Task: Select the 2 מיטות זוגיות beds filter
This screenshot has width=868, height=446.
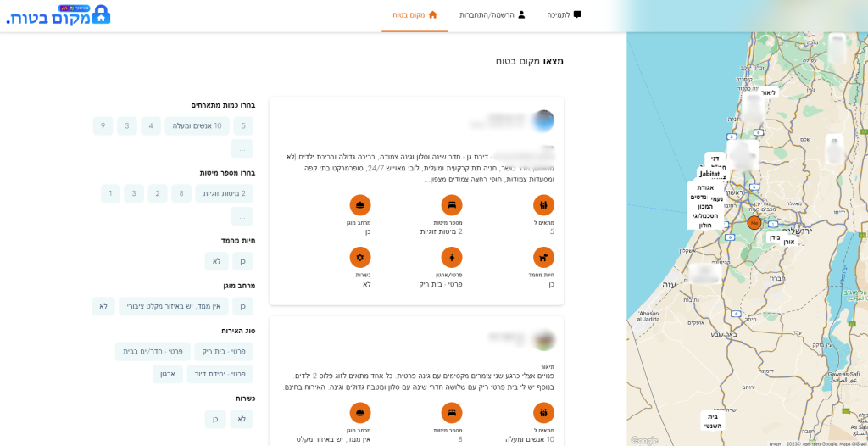Action: pos(224,193)
